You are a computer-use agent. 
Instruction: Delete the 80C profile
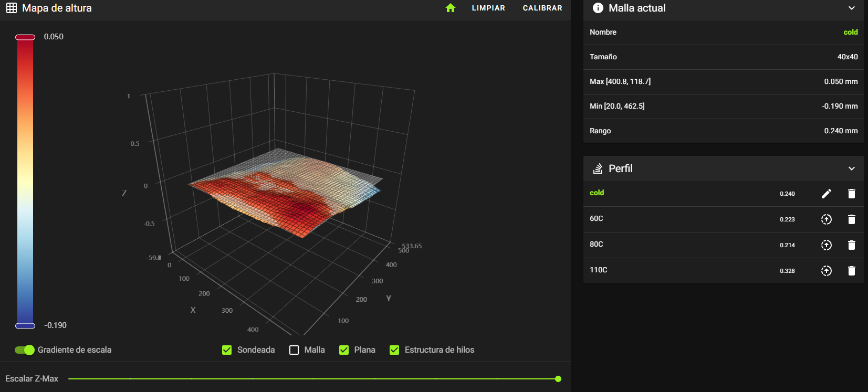pyautogui.click(x=851, y=245)
